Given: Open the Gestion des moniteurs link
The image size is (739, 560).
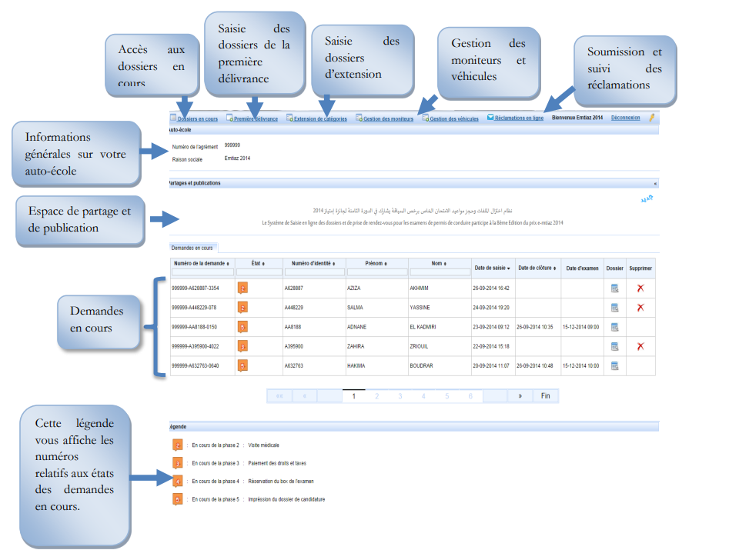Looking at the screenshot, I should tap(388, 118).
